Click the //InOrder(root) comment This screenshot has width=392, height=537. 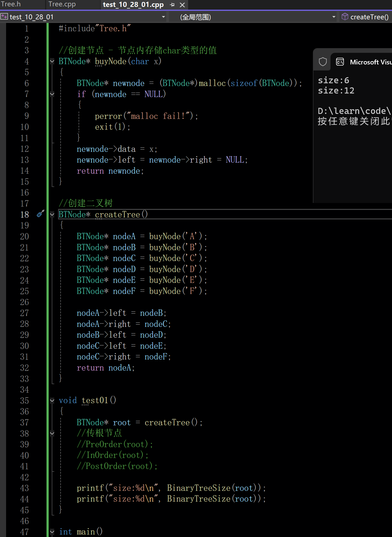click(x=113, y=455)
